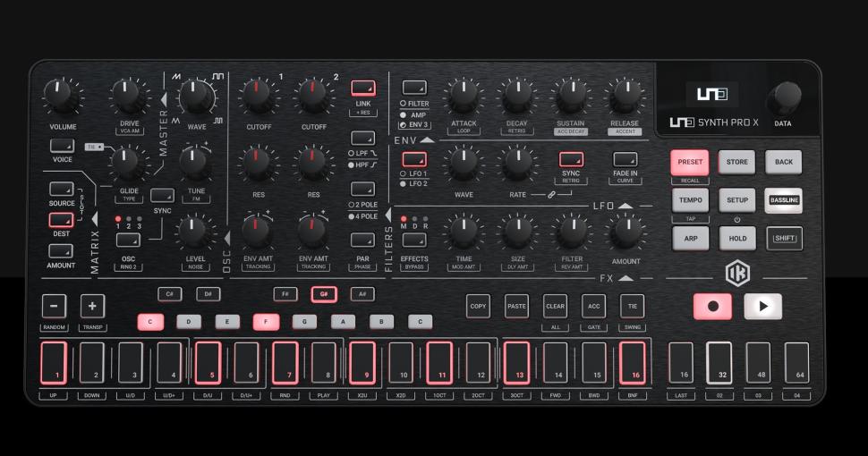868x456 pixels.
Task: Click the SHIFT button
Action: (785, 239)
